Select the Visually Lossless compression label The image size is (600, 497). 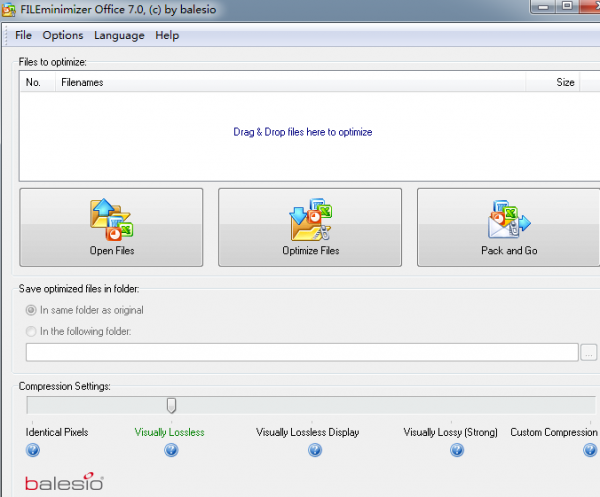(170, 432)
